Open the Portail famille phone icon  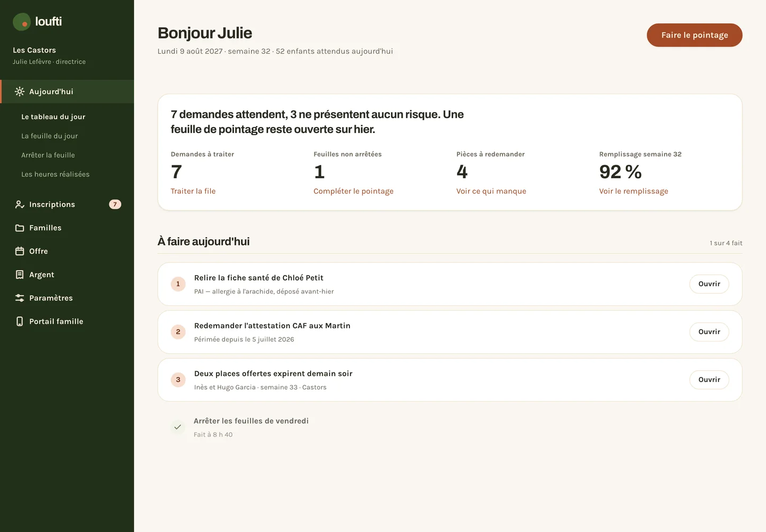tap(20, 321)
